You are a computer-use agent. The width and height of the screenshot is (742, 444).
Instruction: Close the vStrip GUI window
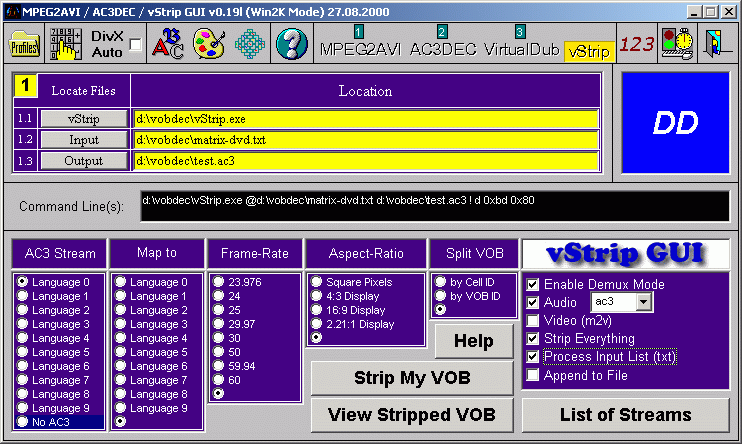tap(728, 12)
